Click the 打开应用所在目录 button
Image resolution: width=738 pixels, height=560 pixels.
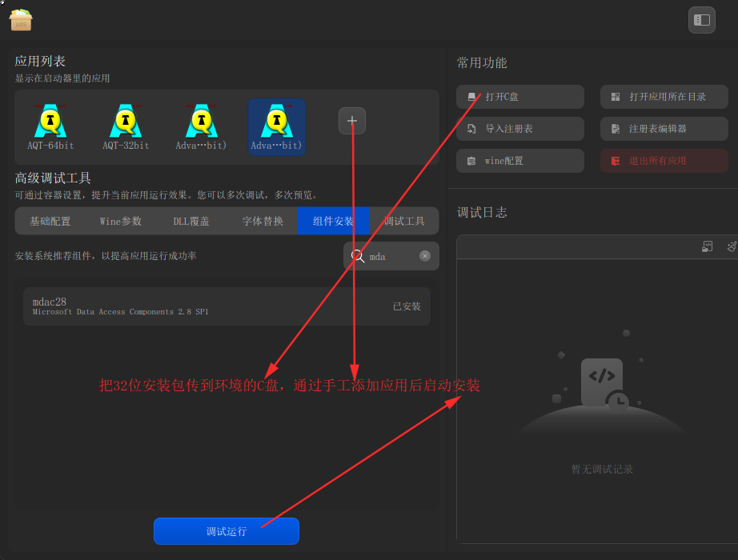[x=664, y=97]
